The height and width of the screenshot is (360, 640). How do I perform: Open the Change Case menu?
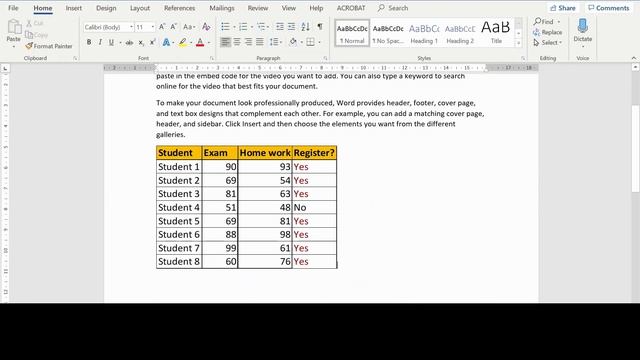coord(189,27)
